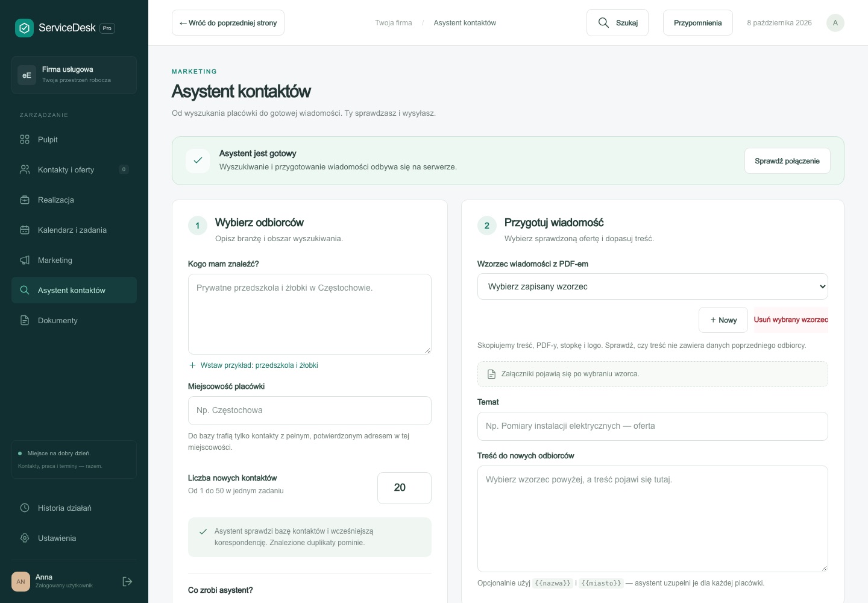Viewport: 868px width, 603px height.
Task: Click the Asystent kontaktów magnifier sidebar icon
Action: pyautogui.click(x=25, y=290)
